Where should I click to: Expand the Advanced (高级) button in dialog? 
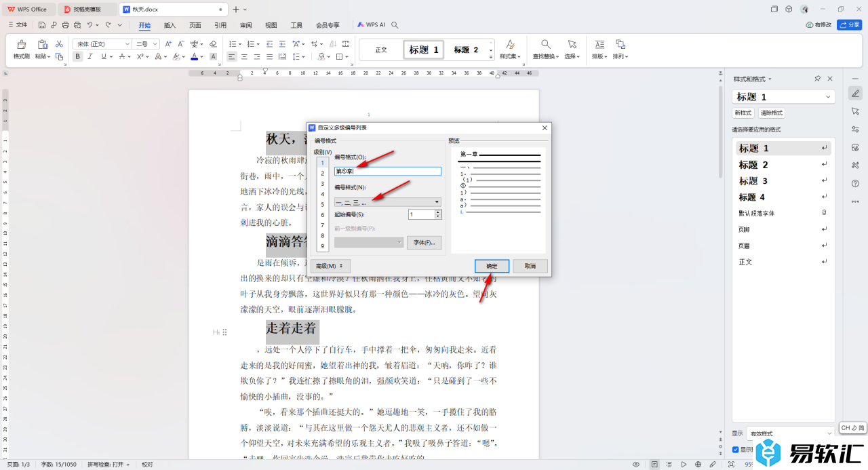tap(330, 266)
